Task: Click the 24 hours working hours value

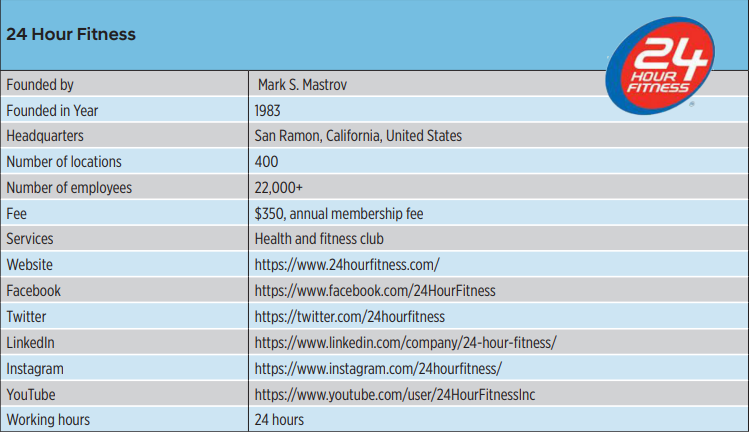Action: (x=279, y=420)
